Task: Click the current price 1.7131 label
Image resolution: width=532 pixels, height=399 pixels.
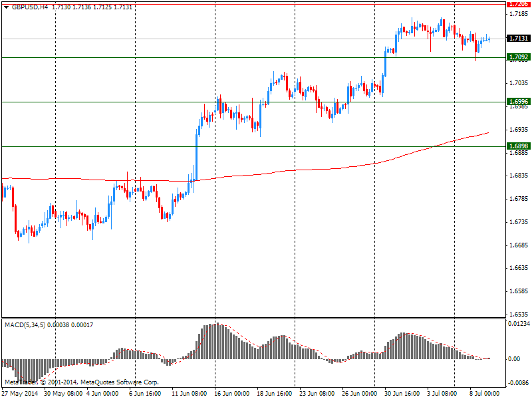Action: click(x=518, y=39)
